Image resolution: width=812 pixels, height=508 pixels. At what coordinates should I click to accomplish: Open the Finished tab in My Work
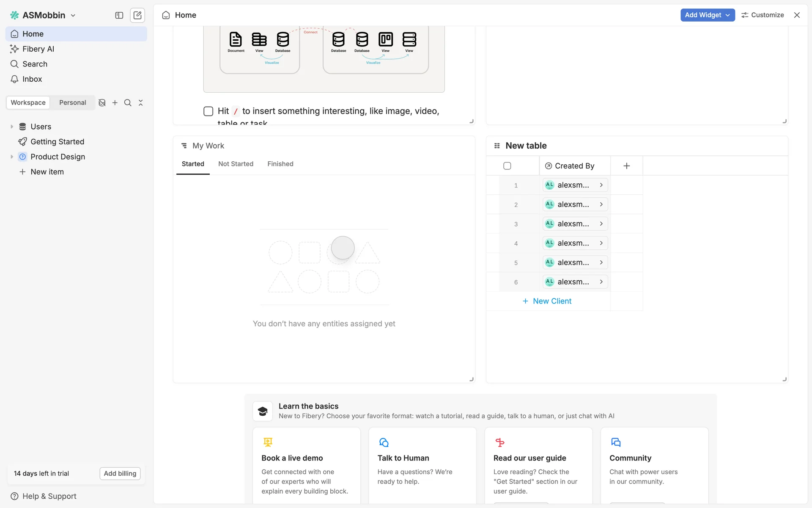pos(280,164)
